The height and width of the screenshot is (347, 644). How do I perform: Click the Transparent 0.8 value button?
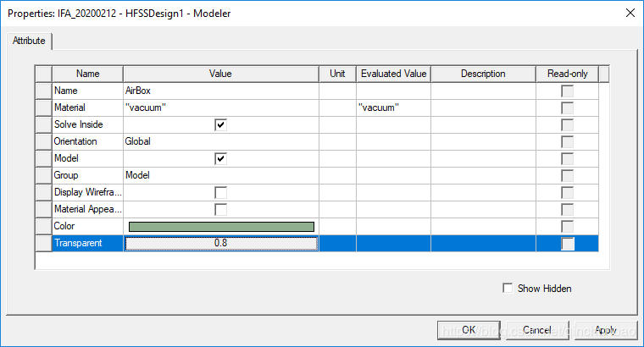click(221, 243)
